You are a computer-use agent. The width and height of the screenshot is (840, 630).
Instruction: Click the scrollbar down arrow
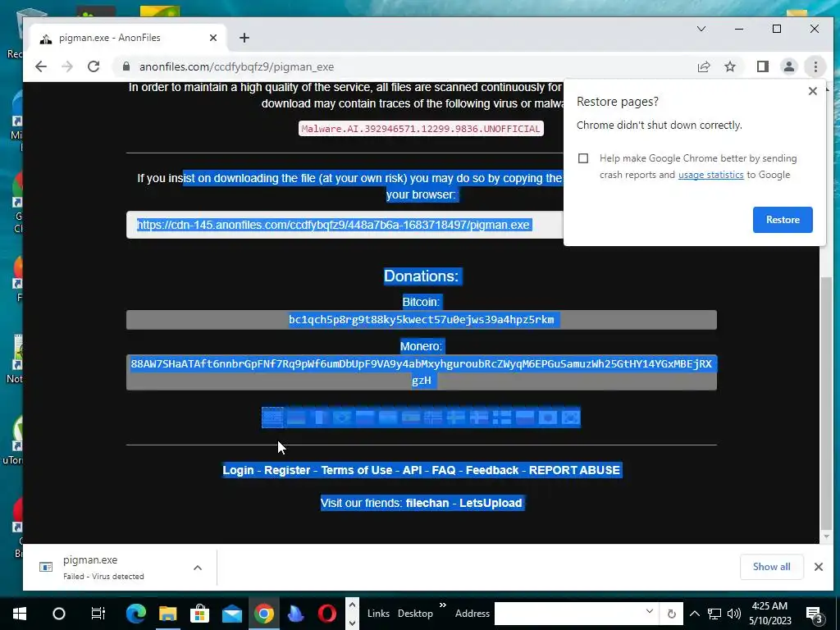[827, 536]
